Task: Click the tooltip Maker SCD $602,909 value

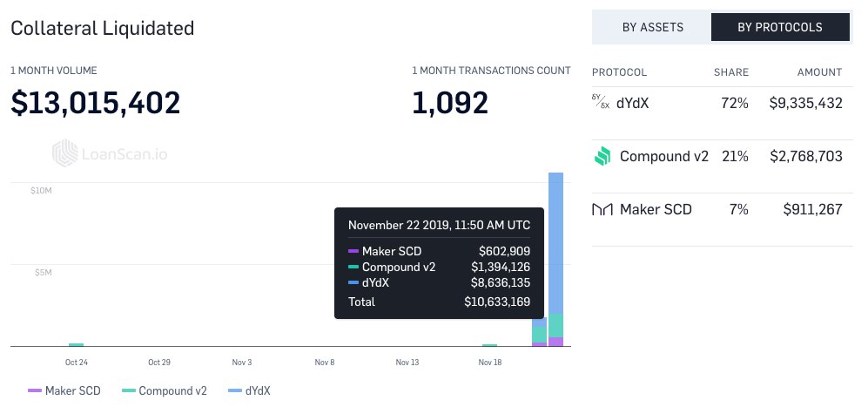Action: pyautogui.click(x=504, y=251)
